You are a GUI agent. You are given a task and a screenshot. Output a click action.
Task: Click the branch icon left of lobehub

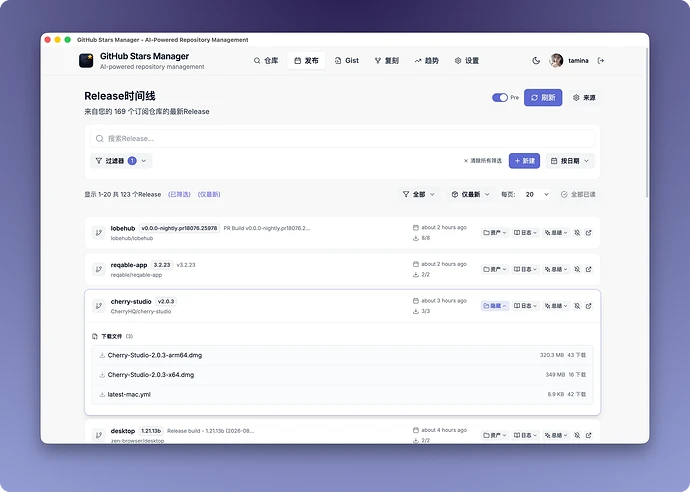[x=99, y=232]
